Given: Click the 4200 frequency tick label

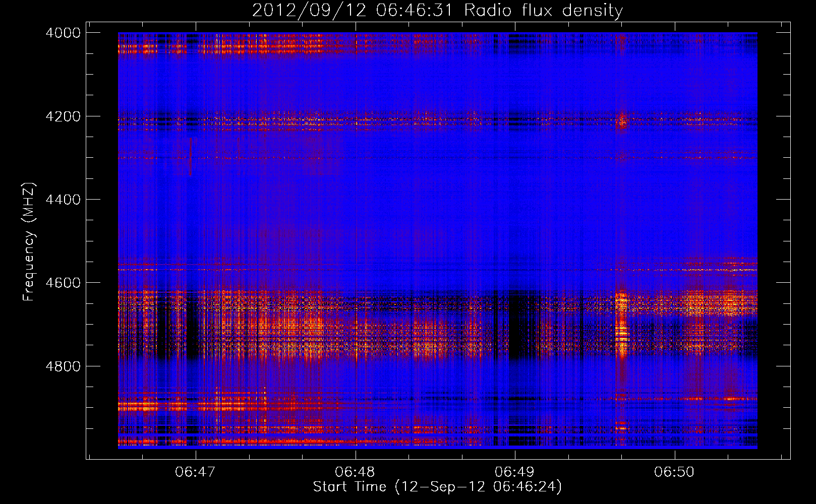Looking at the screenshot, I should click(63, 116).
